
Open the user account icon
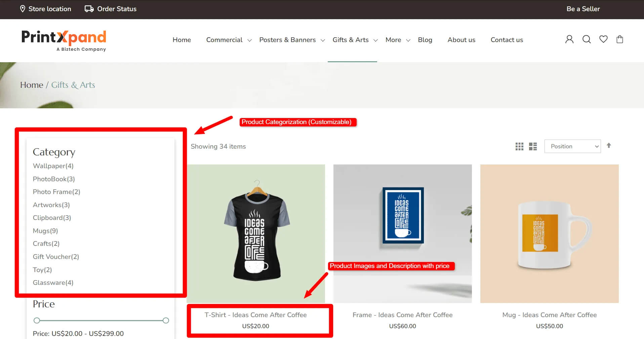tap(569, 39)
